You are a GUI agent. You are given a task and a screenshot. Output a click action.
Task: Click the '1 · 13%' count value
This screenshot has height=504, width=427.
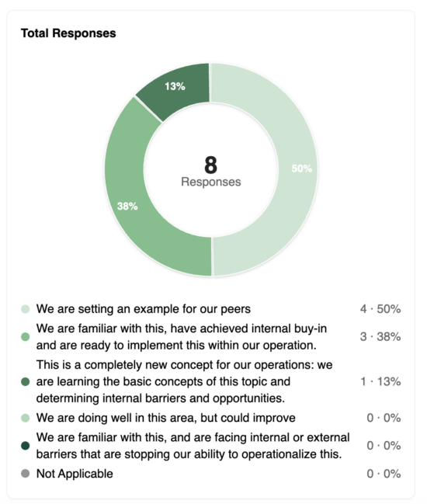coord(380,381)
